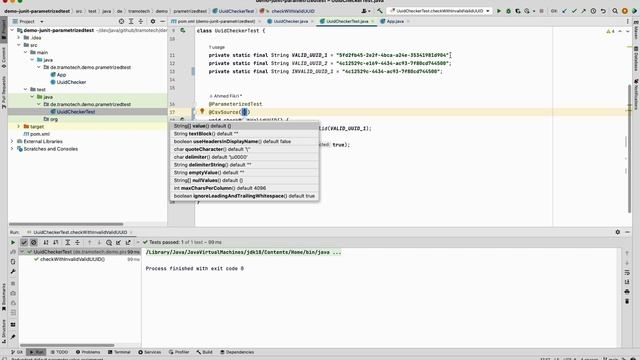
Task: Select delimiter() completion suggestion
Action: tap(244, 157)
